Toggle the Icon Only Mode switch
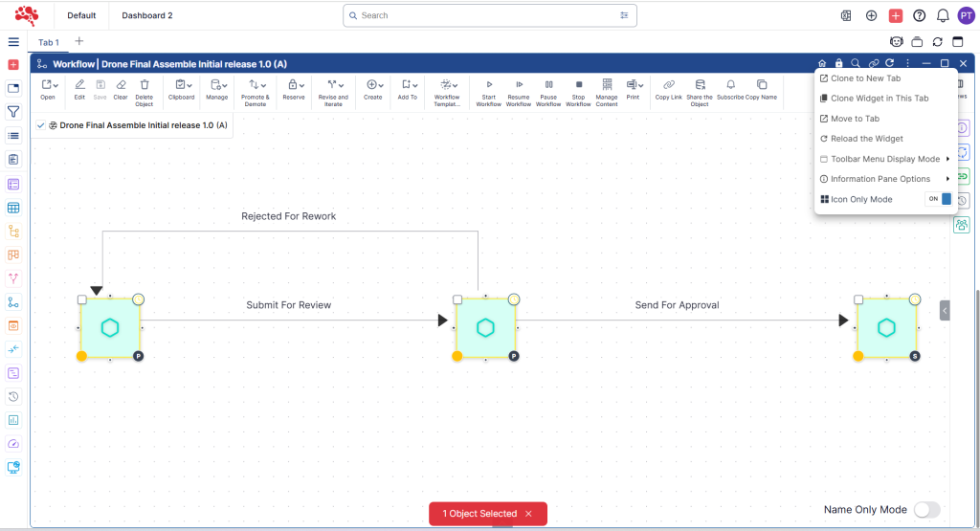Viewport: 980px width, 531px height. (939, 199)
